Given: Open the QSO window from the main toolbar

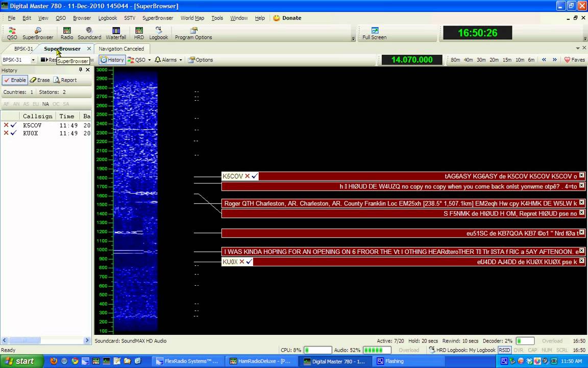Looking at the screenshot, I should tap(12, 33).
